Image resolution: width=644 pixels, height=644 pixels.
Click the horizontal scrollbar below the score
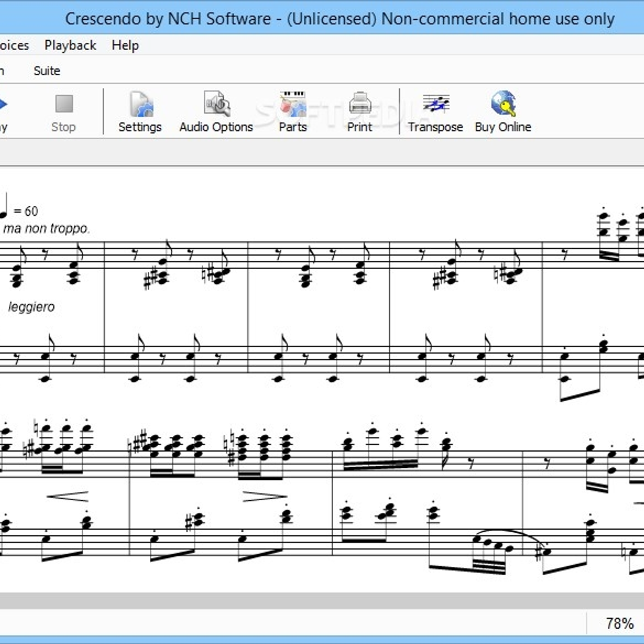(322, 601)
